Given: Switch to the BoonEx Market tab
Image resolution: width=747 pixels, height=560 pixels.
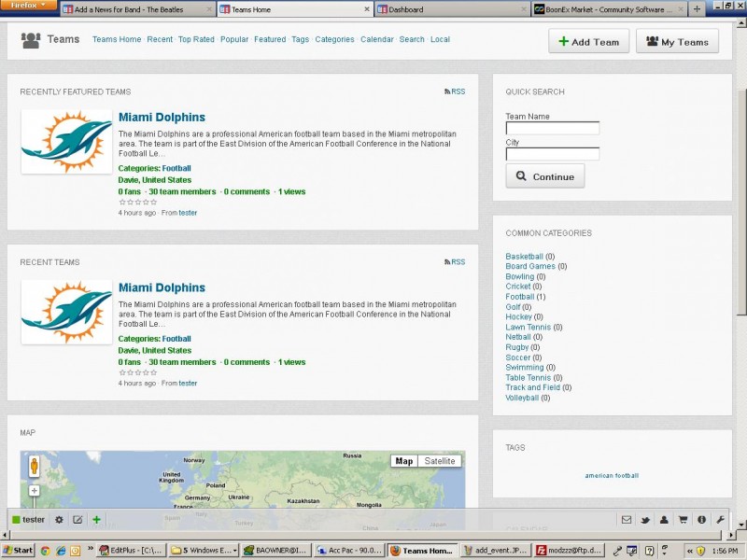Looking at the screenshot, I should [x=609, y=9].
